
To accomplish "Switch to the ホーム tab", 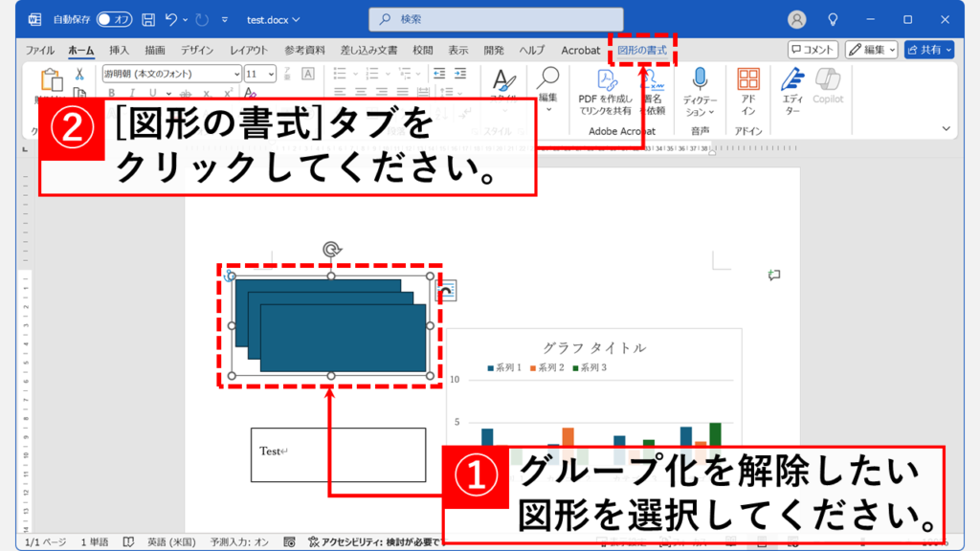I will click(81, 50).
